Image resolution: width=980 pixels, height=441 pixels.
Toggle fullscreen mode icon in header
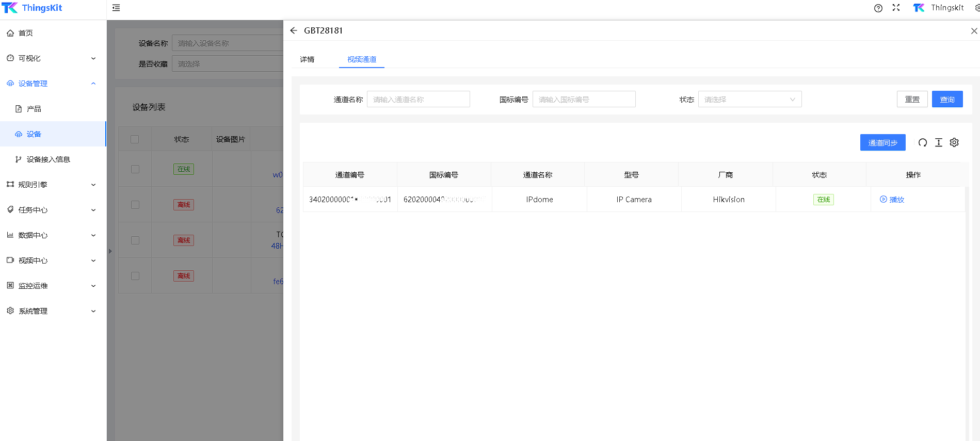(896, 8)
